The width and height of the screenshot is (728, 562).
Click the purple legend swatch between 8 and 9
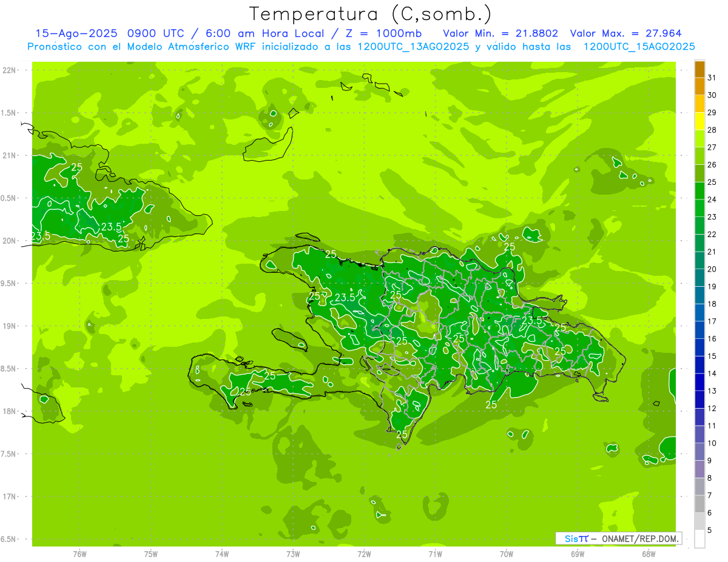click(699, 469)
